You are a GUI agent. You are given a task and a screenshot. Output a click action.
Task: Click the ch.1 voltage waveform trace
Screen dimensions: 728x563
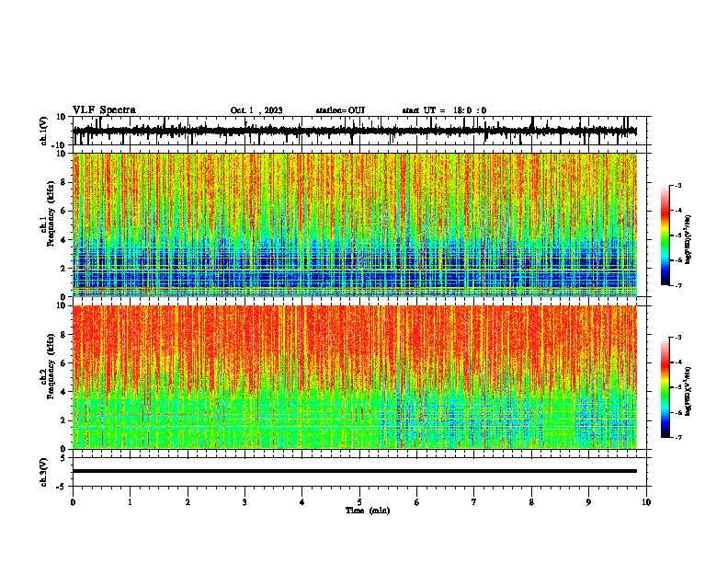[355, 131]
